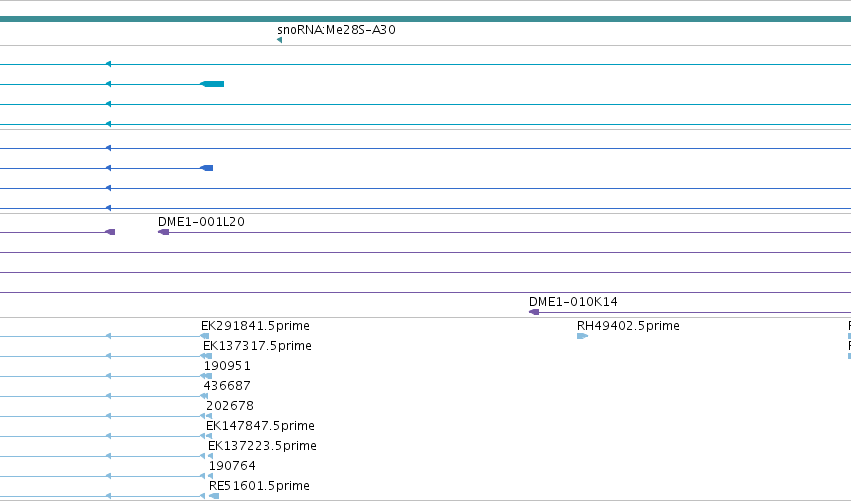Image resolution: width=851 pixels, height=501 pixels.
Task: Select the thick teal exon in second transcript row
Action: [212, 84]
